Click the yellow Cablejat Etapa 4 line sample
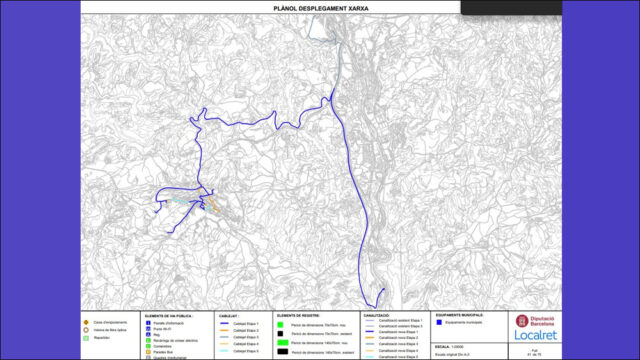This screenshot has width=640, height=360. point(224,344)
